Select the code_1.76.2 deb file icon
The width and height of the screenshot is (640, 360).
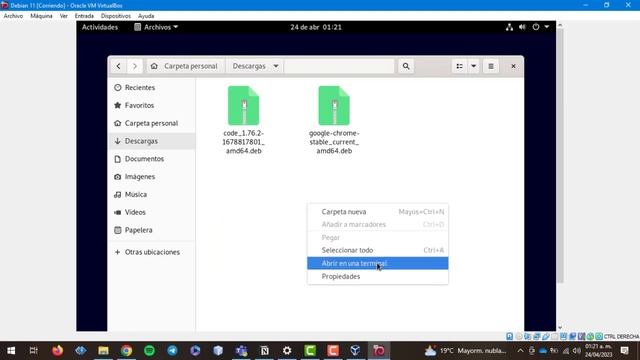pos(243,105)
